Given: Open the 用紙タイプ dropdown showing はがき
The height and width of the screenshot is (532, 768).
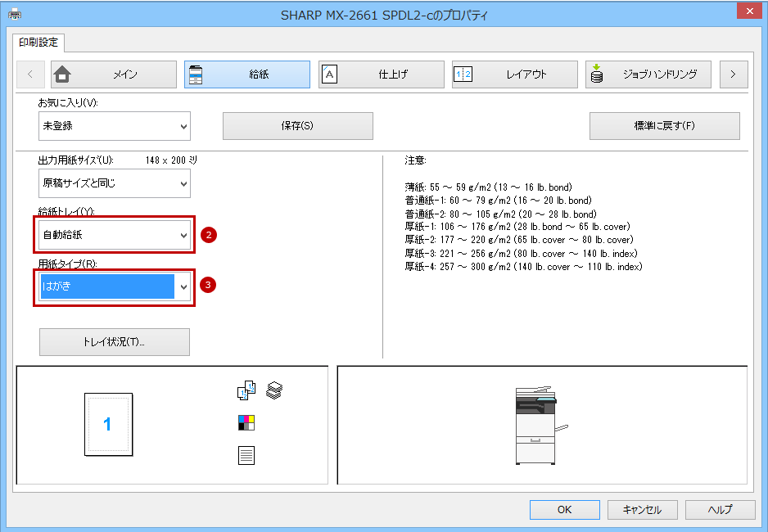Looking at the screenshot, I should pos(115,286).
